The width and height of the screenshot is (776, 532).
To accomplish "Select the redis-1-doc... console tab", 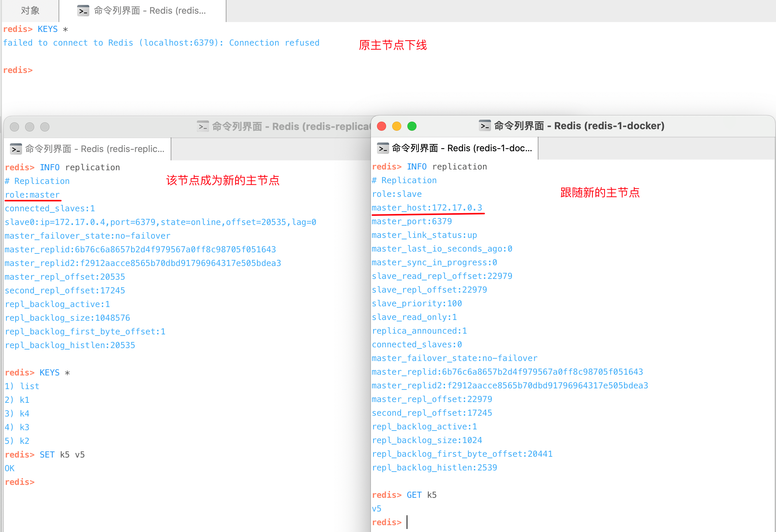I will 455,148.
